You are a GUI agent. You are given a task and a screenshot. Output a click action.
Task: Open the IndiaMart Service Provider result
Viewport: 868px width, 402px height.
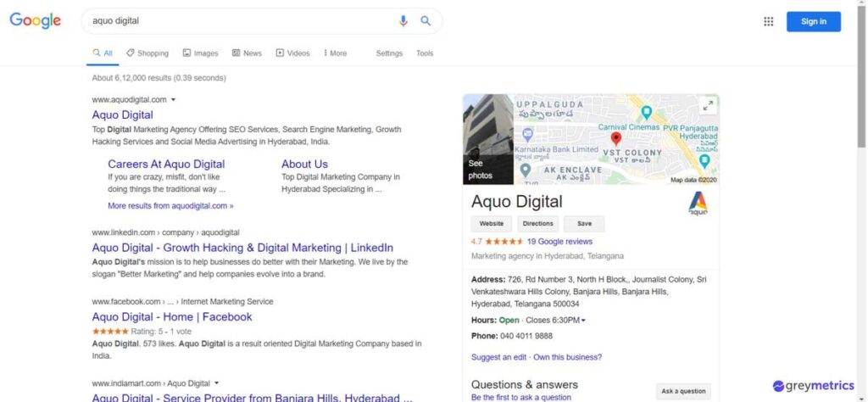(253, 396)
